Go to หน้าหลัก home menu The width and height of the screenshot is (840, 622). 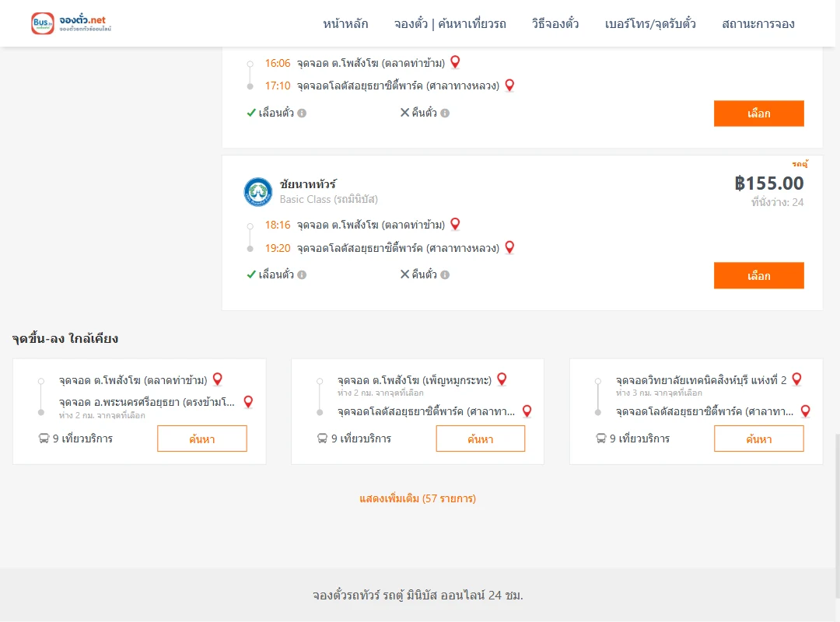[345, 24]
